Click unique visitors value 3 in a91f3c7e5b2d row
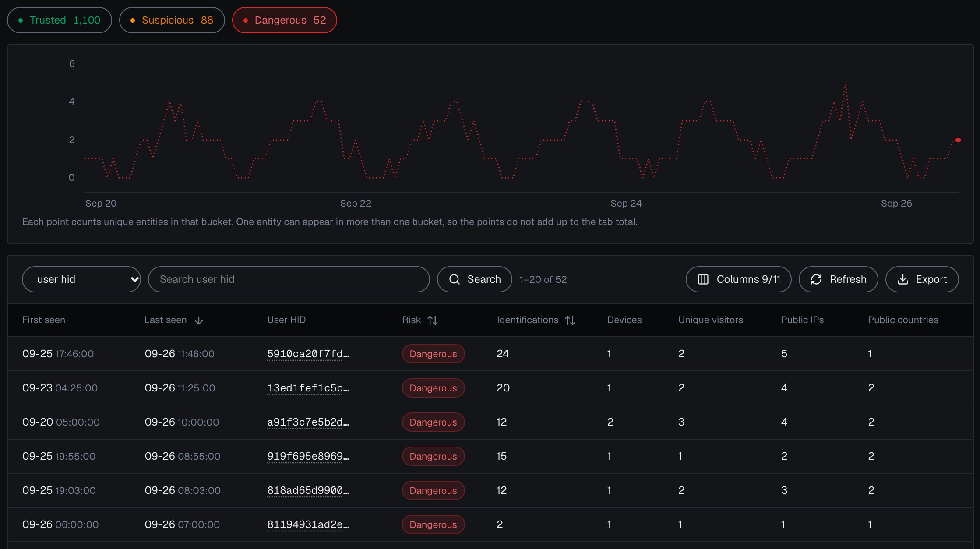Screen dimensions: 980x549 [x=681, y=422]
